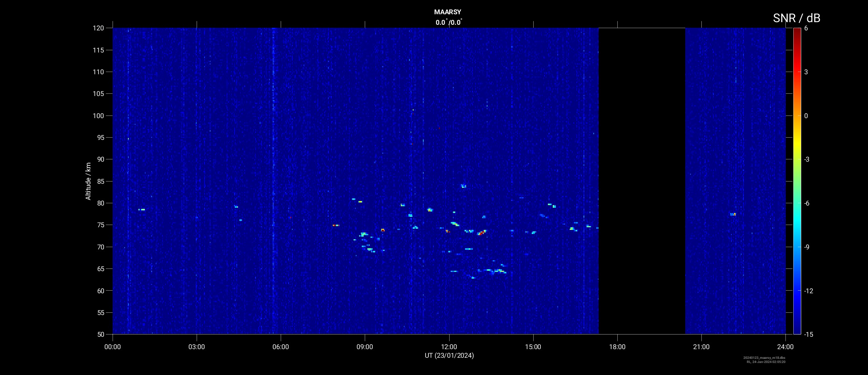The height and width of the screenshot is (375, 868).
Task: Click the 95 altitude tick label
Action: click(100, 137)
